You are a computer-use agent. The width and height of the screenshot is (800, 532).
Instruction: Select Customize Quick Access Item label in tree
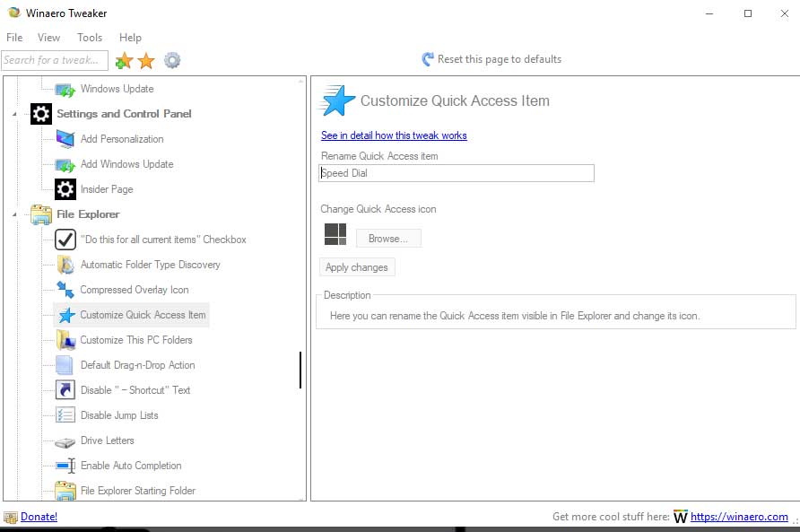tap(143, 315)
